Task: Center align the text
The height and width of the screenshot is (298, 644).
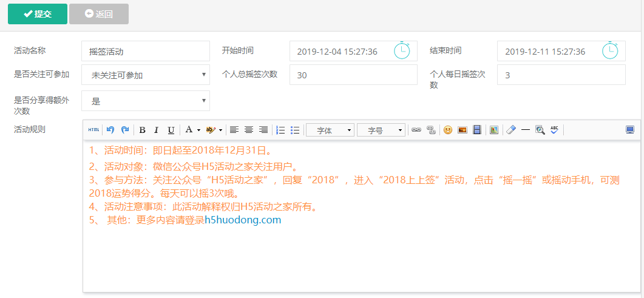Action: tap(248, 130)
